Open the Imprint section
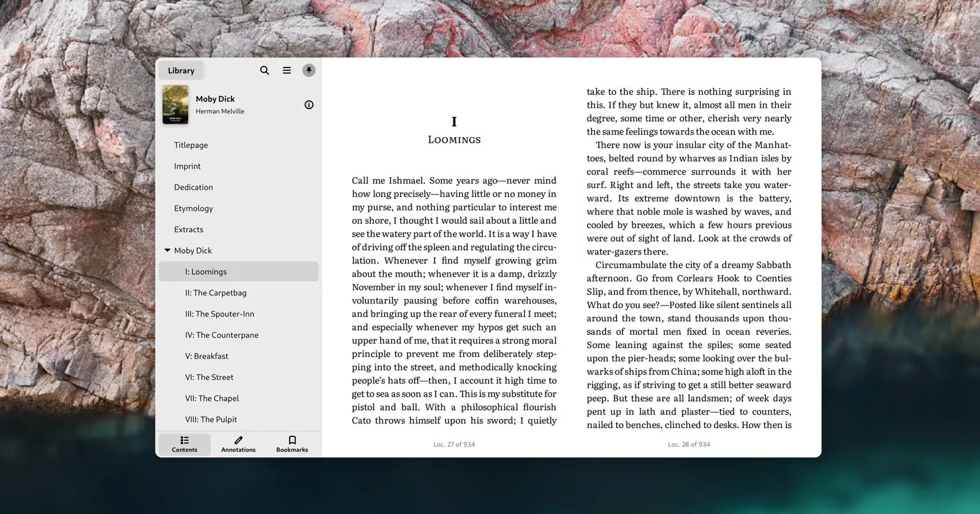The height and width of the screenshot is (514, 980). pos(187,166)
